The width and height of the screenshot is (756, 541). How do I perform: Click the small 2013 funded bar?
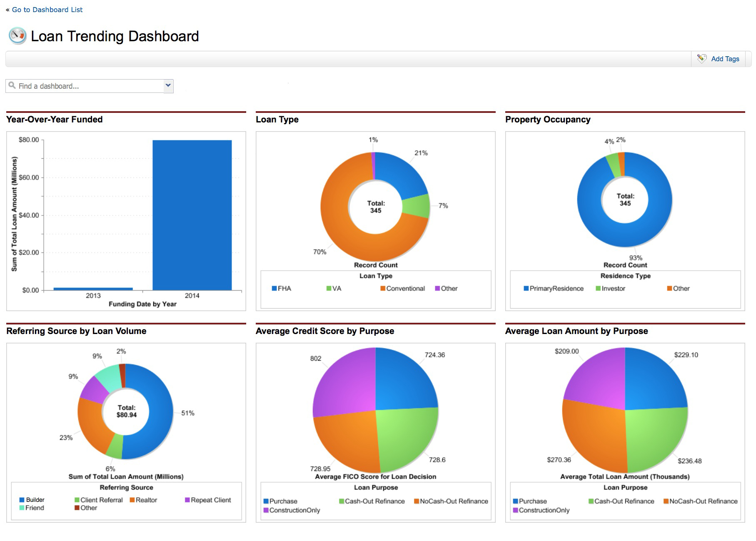[93, 289]
